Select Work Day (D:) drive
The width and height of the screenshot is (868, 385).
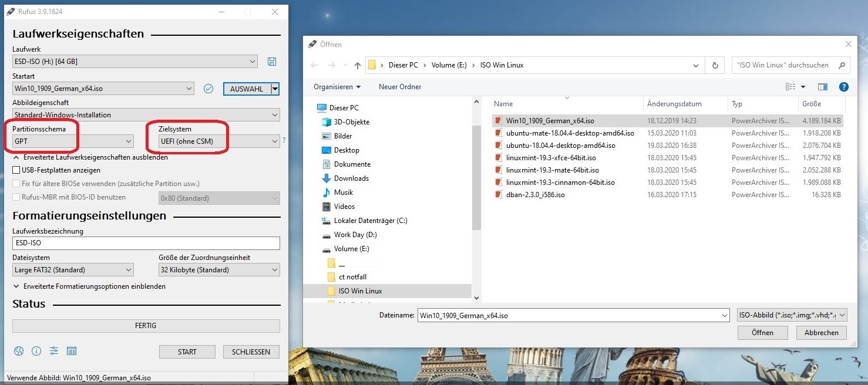point(349,235)
